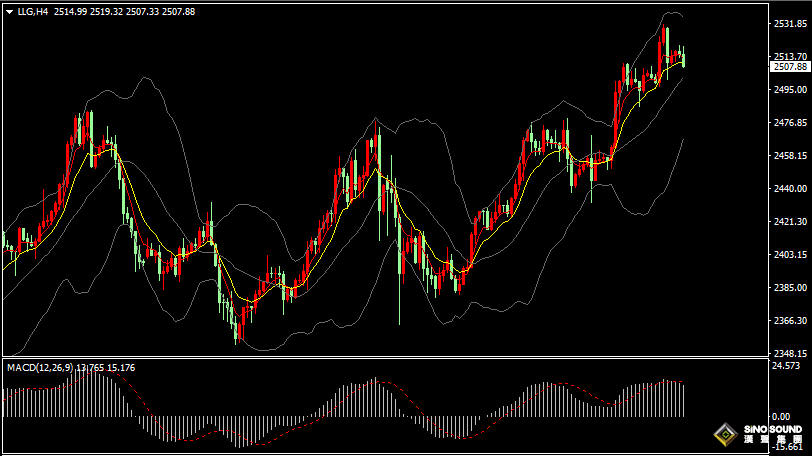Screen dimensions: 812x456
Task: Click the 2476.85 price axis label
Action: pos(790,123)
